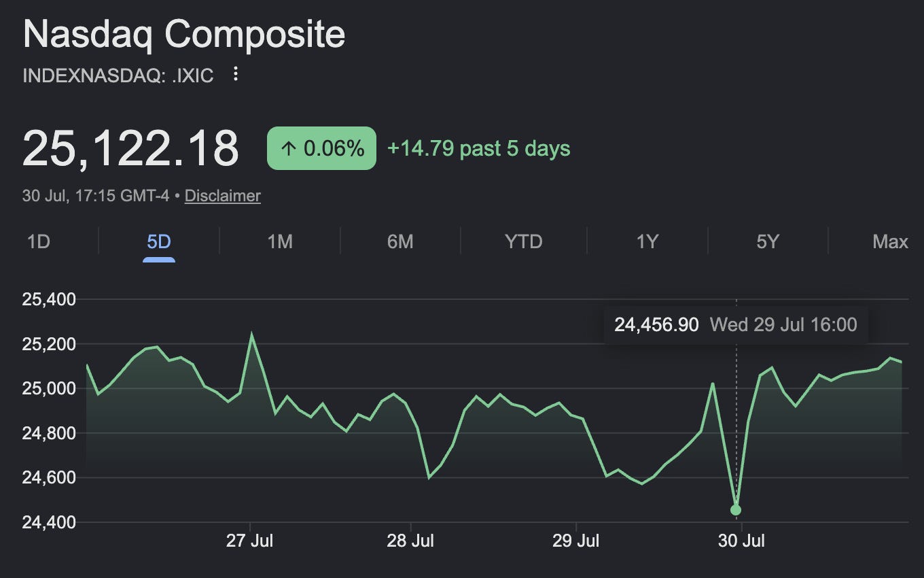This screenshot has width=924, height=578.
Task: Click the Nasdaq Composite title
Action: [x=184, y=34]
